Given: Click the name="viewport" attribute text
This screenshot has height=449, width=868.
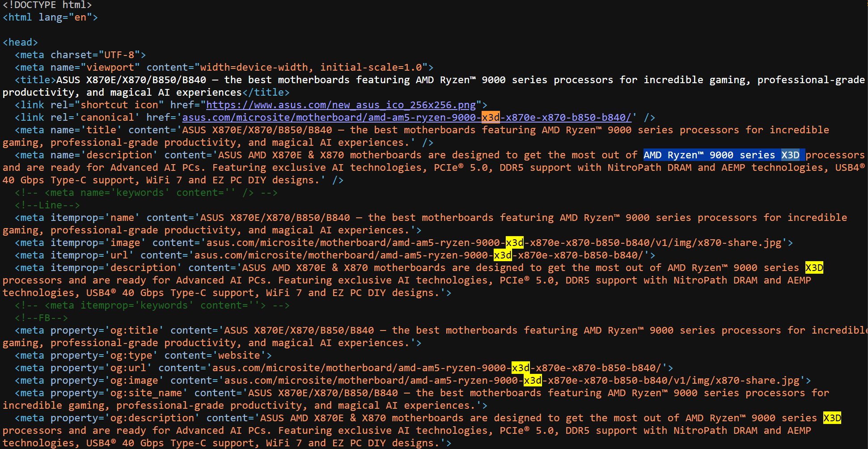Looking at the screenshot, I should tap(95, 68).
